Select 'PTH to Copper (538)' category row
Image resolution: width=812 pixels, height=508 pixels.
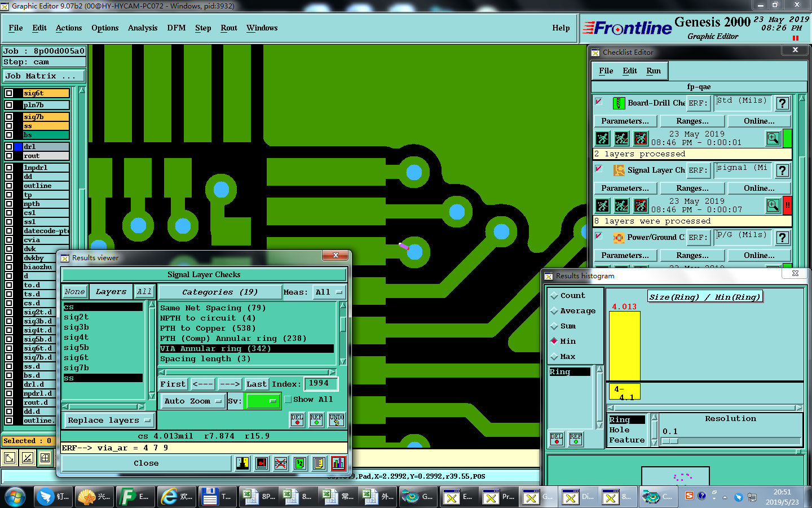[208, 329]
